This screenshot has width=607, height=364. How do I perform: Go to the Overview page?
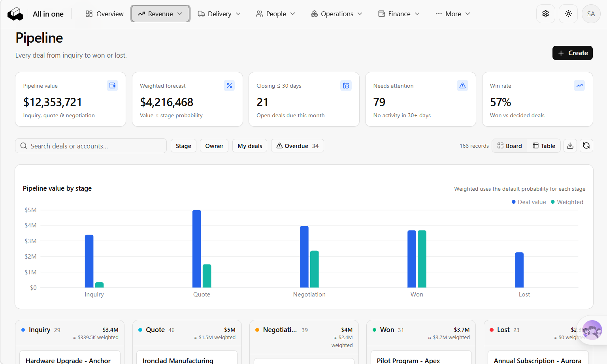coord(105,14)
